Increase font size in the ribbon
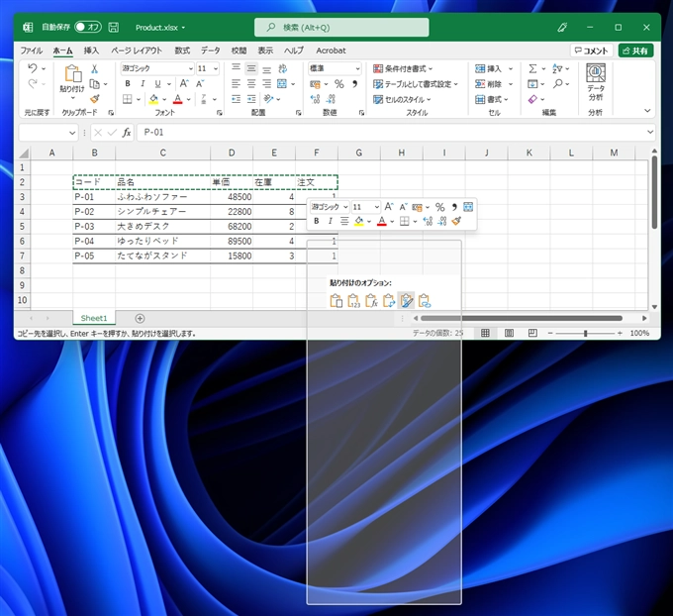The width and height of the screenshot is (673, 616). 184,84
